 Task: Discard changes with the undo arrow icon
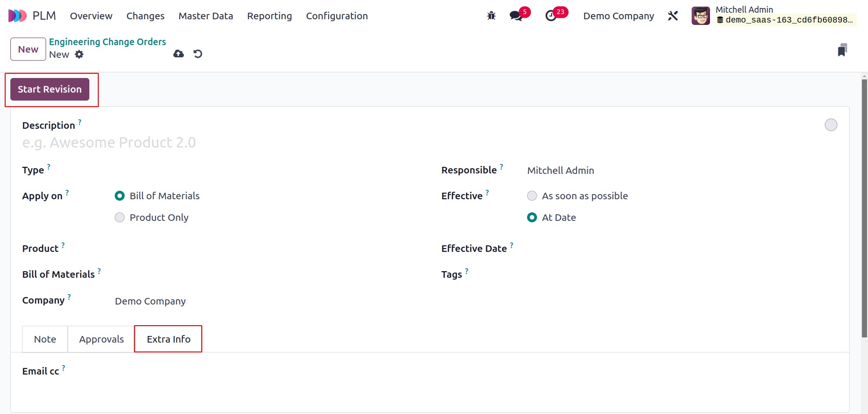point(198,54)
